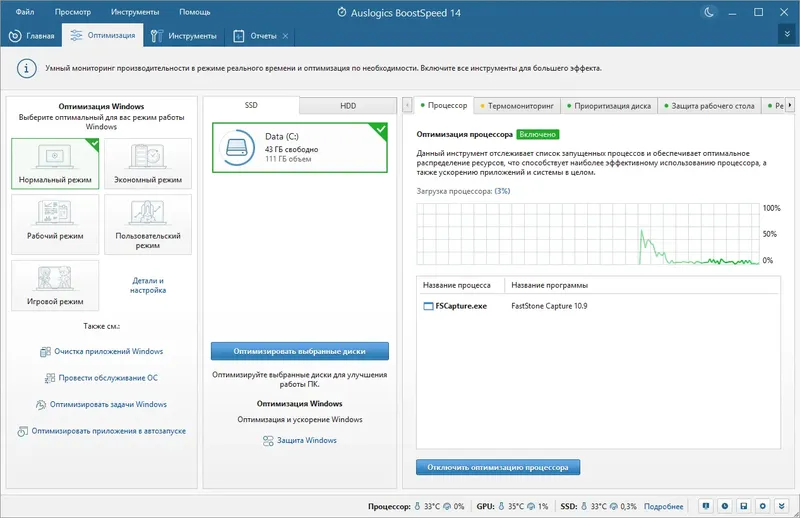
Task: Click the info icon beside monitoring description
Action: [x=27, y=68]
